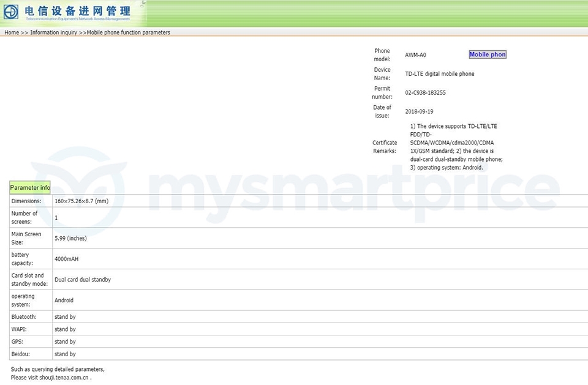The height and width of the screenshot is (385, 588).
Task: Click number of screens value 1
Action: (56, 218)
